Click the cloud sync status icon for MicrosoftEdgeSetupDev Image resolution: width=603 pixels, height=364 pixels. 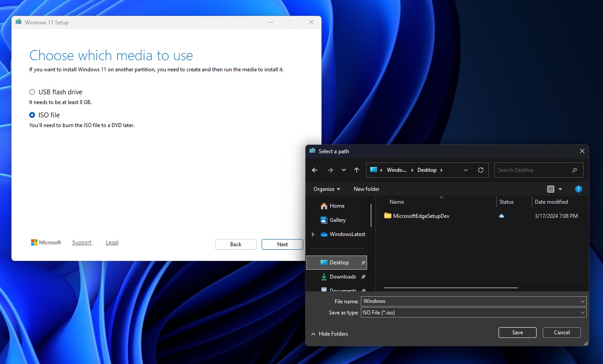[x=501, y=216]
